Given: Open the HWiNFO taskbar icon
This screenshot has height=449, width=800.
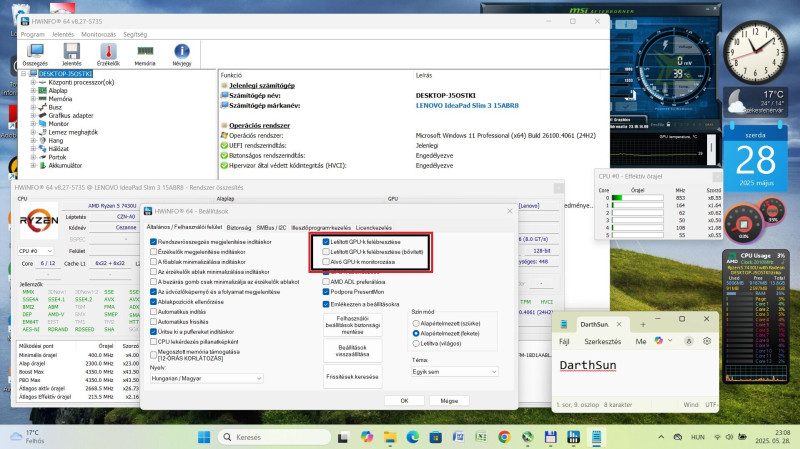Looking at the screenshot, I should pos(573,437).
